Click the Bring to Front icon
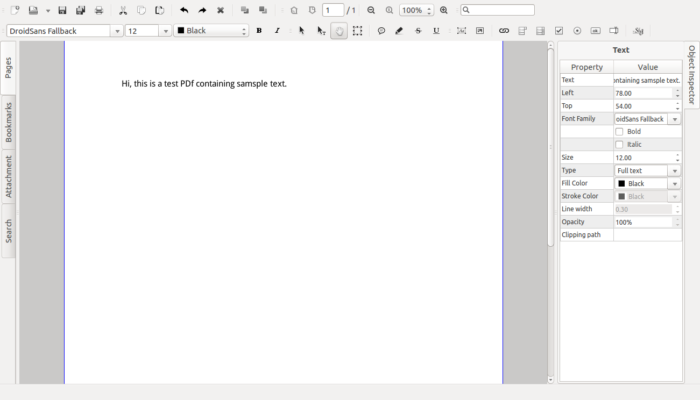Screen dimensions: 700x400 click(x=245, y=10)
